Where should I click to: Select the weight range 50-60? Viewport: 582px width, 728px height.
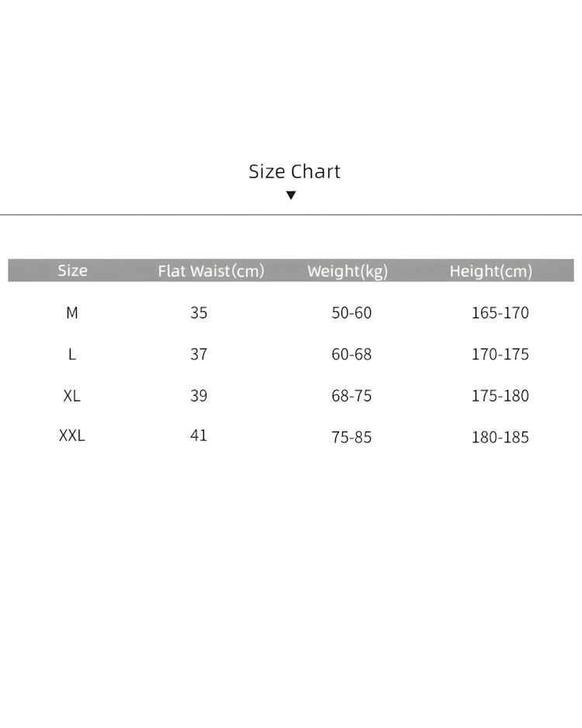352,313
